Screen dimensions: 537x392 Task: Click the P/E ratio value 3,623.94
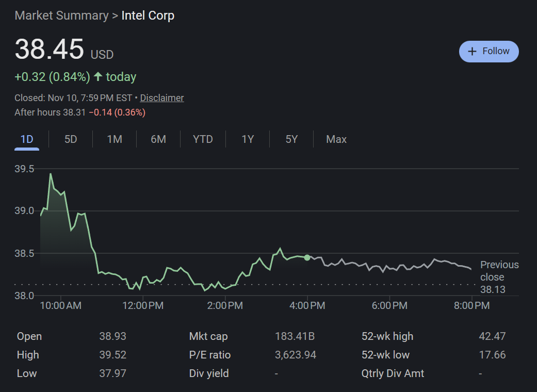(296, 355)
